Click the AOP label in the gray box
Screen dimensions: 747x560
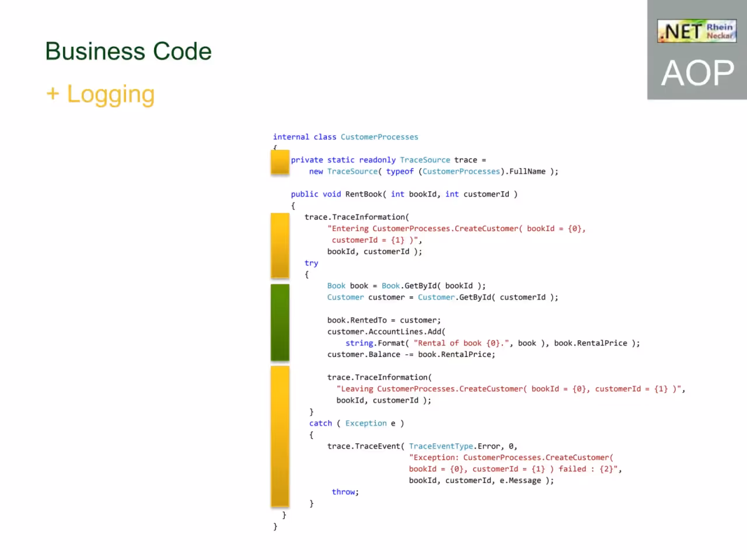(697, 73)
